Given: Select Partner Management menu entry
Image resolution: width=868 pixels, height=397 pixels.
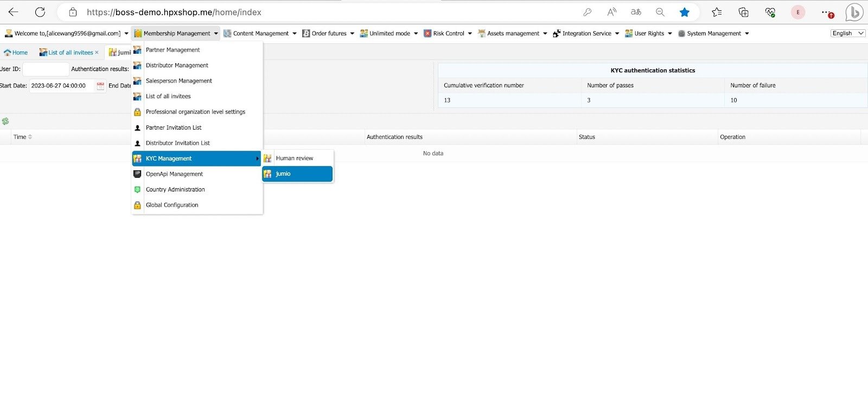Looking at the screenshot, I should (x=173, y=50).
